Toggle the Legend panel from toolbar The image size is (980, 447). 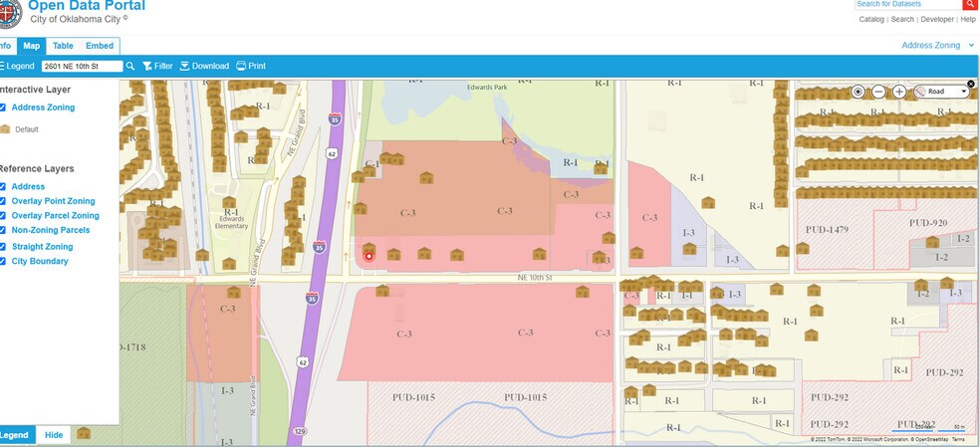(17, 67)
